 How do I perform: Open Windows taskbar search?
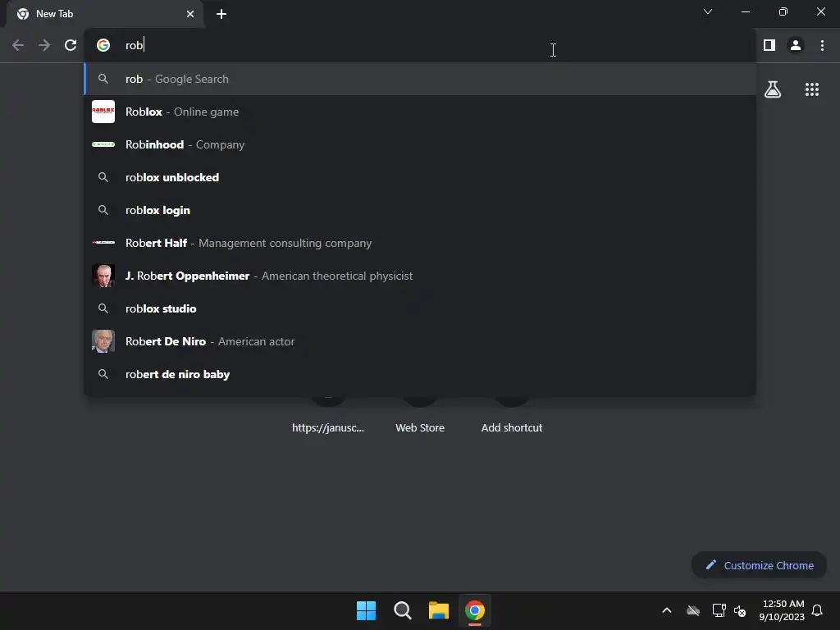[402, 610]
